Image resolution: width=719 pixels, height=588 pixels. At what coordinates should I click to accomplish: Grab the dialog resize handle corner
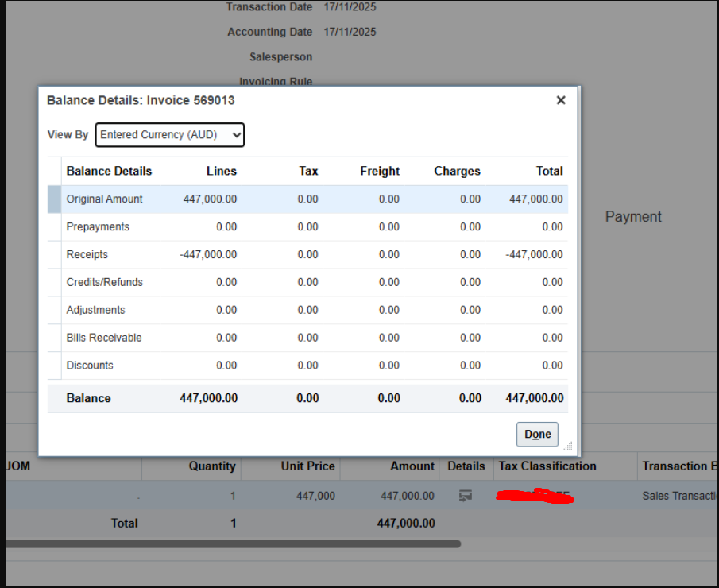[568, 447]
